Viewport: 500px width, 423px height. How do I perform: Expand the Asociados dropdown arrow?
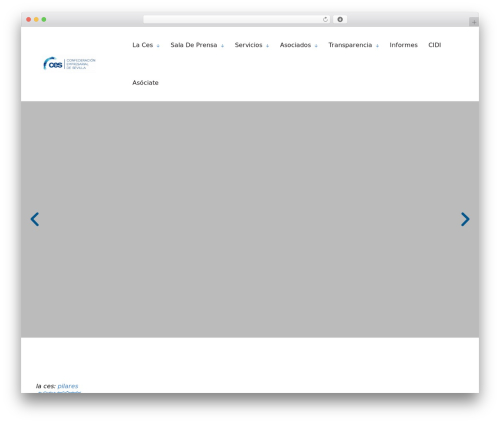(316, 46)
